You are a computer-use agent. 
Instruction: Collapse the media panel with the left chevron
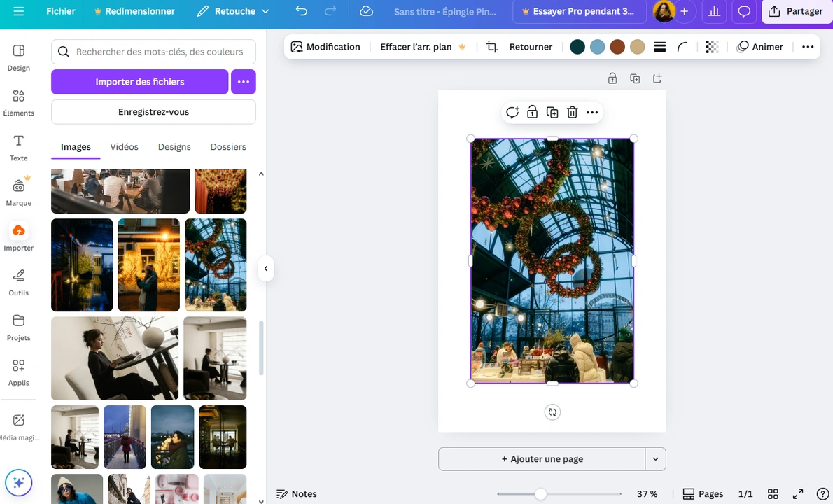coord(266,268)
